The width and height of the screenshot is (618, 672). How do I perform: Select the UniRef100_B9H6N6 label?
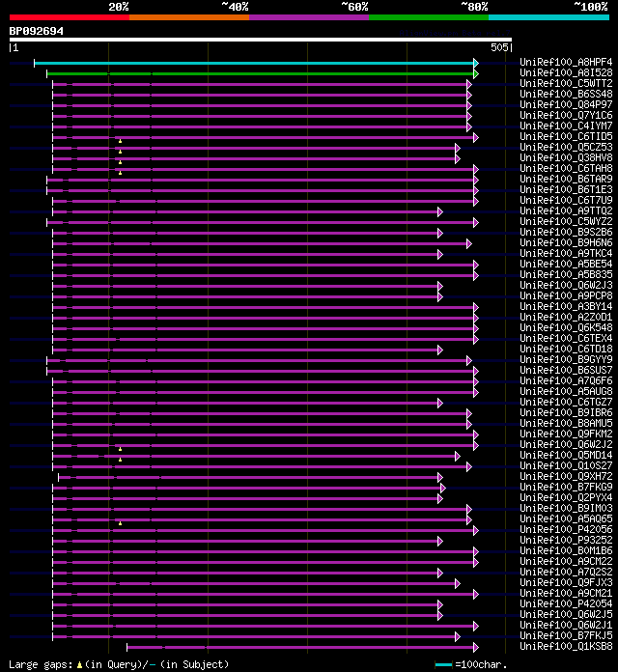point(566,243)
